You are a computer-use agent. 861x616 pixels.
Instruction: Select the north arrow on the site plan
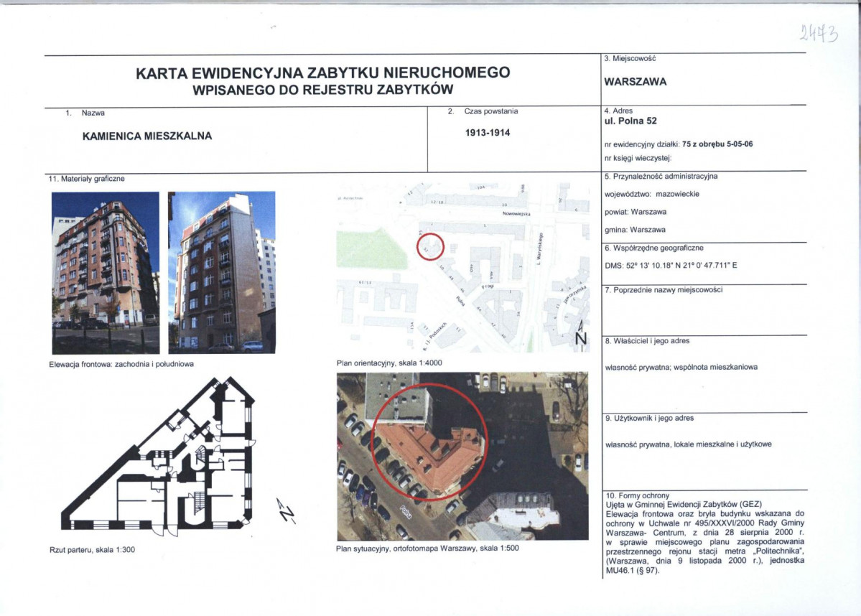[580, 332]
